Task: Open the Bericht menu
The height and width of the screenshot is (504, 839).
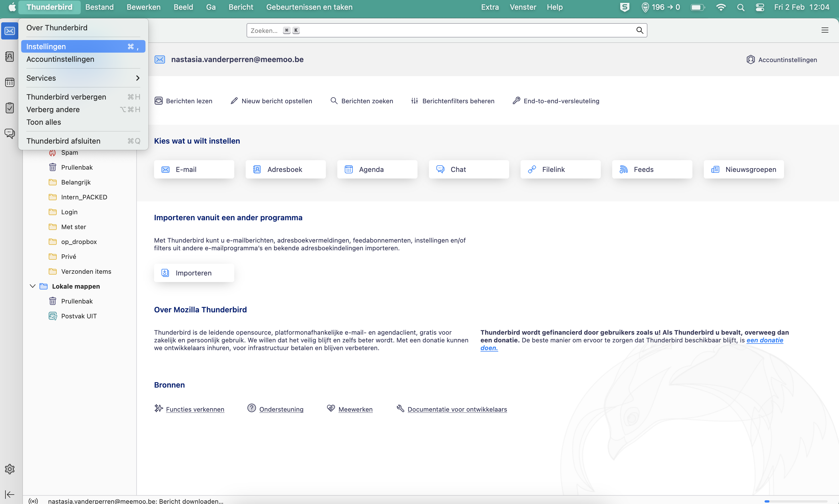Action: [241, 7]
